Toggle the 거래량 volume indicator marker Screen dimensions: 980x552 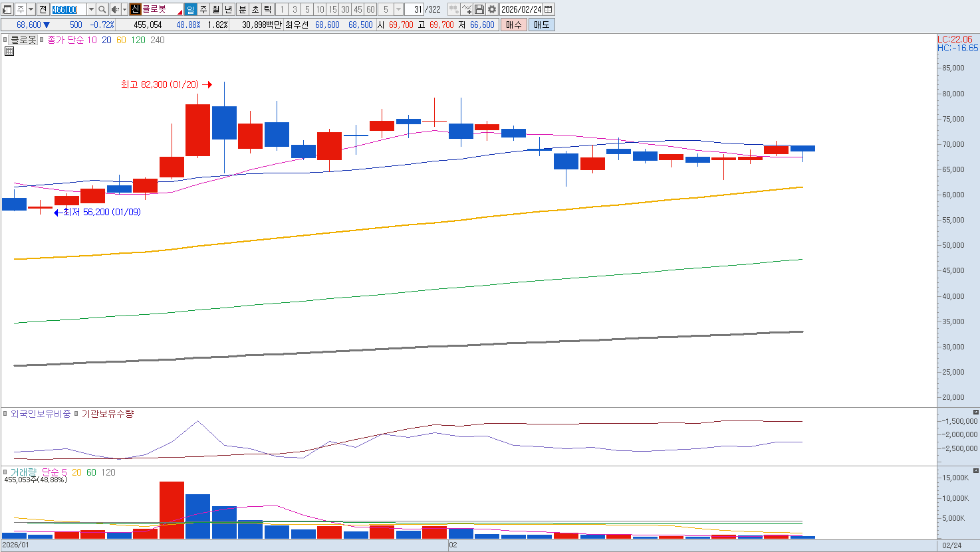tap(5, 472)
